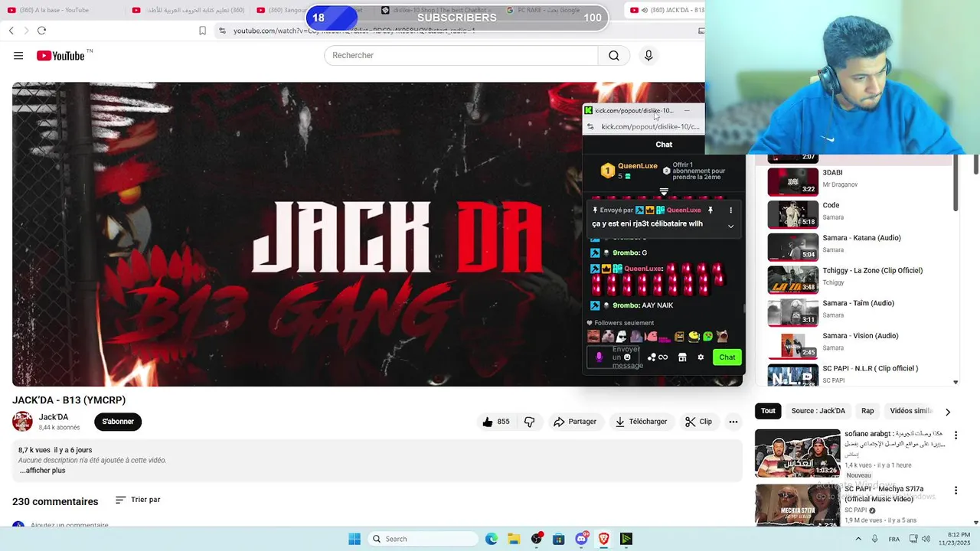Create a clip with Clip button
This screenshot has height=551, width=980.
click(x=698, y=422)
